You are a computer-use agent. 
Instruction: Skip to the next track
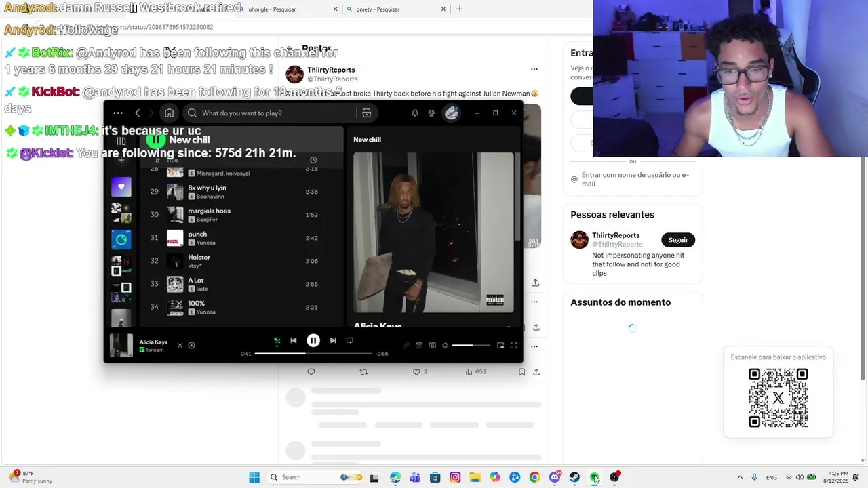[333, 340]
